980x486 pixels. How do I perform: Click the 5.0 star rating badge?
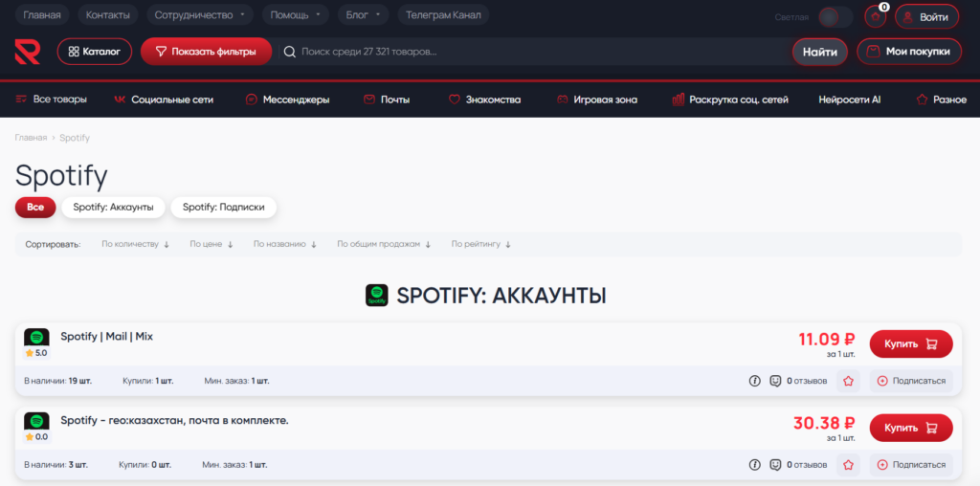click(36, 353)
